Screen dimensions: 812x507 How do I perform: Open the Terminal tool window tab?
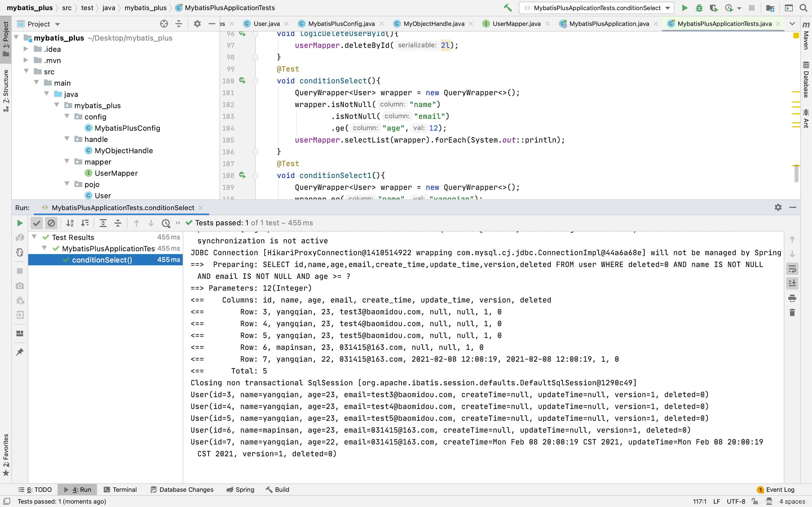[x=120, y=490]
